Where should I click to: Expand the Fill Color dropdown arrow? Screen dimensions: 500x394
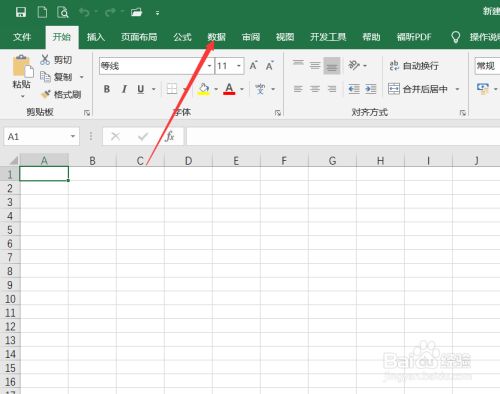click(216, 89)
